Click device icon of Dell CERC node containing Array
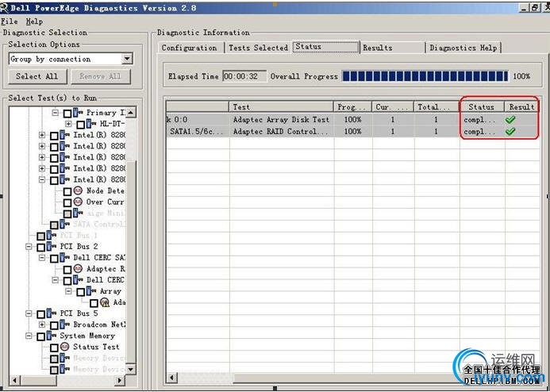The height and width of the screenshot is (392, 550). 78,280
